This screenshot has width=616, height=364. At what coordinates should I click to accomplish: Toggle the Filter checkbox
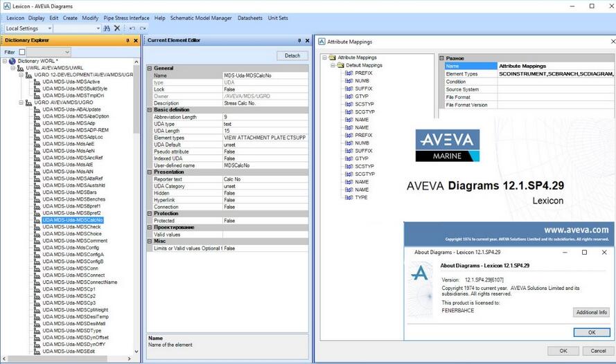pyautogui.click(x=22, y=52)
